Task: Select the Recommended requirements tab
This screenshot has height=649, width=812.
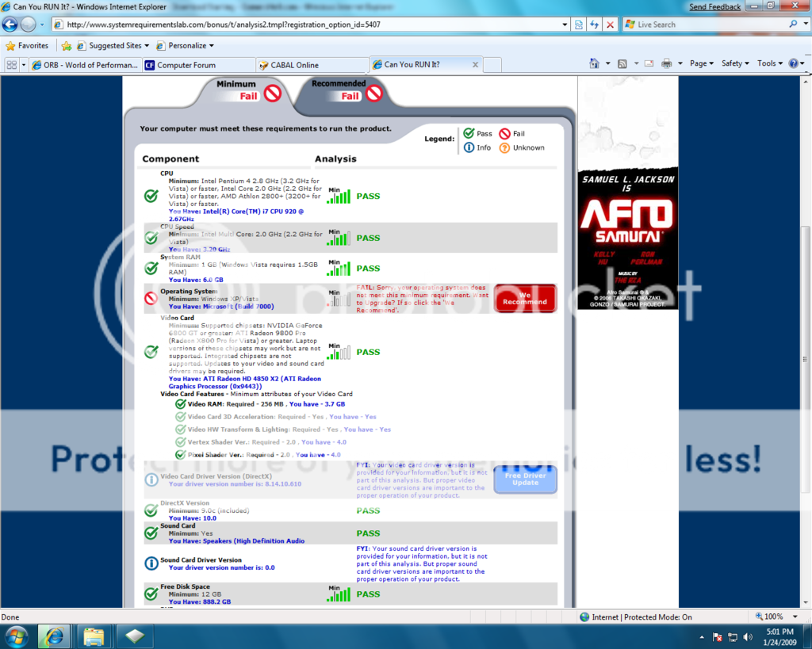Action: (x=339, y=90)
